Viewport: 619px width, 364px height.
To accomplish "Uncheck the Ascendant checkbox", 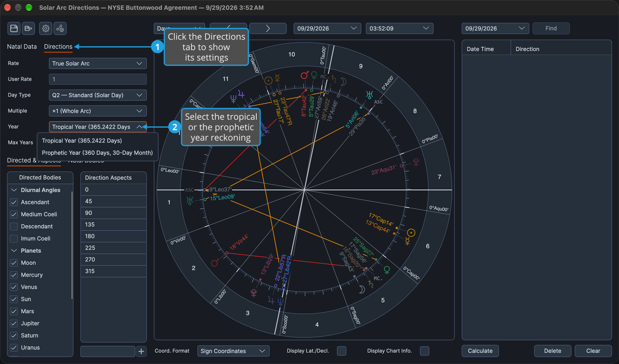I will 14,202.
